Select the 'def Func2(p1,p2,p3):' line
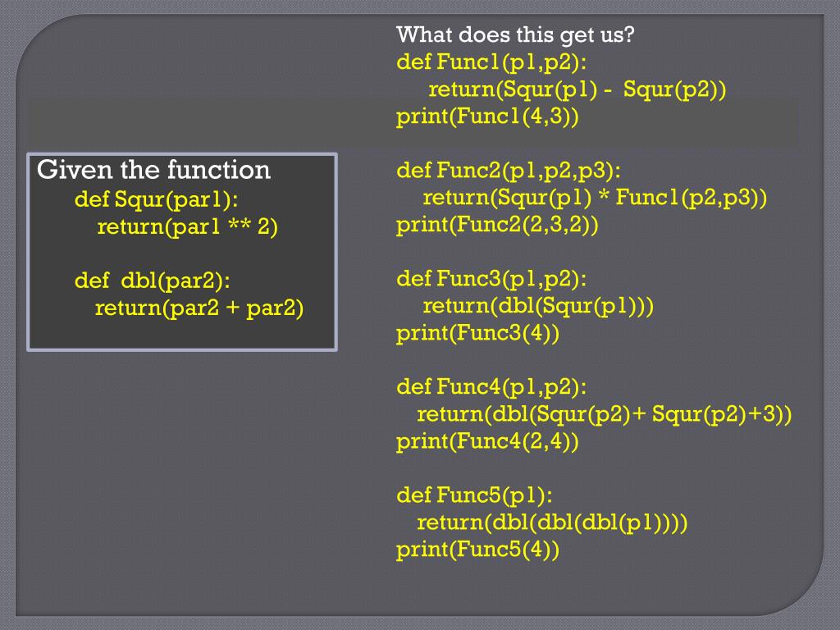 coord(509,171)
